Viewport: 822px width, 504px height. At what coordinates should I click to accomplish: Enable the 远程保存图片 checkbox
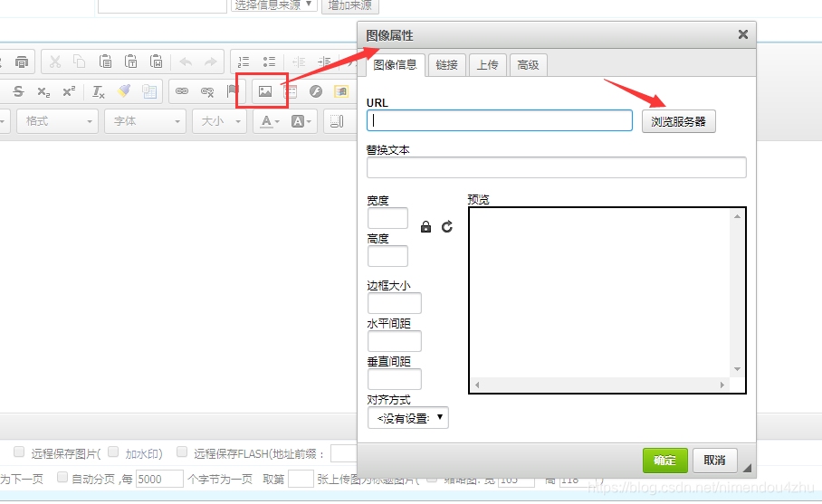19,452
